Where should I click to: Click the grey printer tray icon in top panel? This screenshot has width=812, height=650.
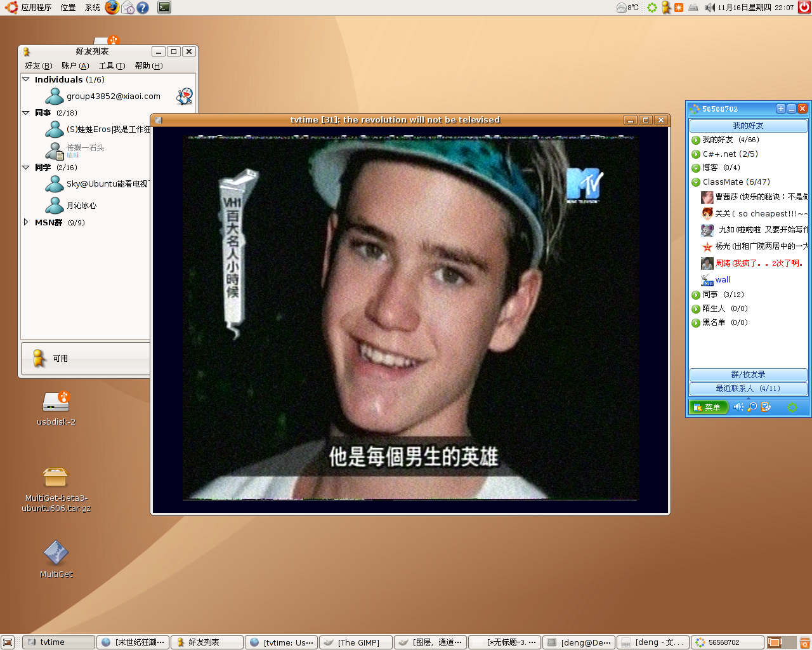[x=693, y=8]
